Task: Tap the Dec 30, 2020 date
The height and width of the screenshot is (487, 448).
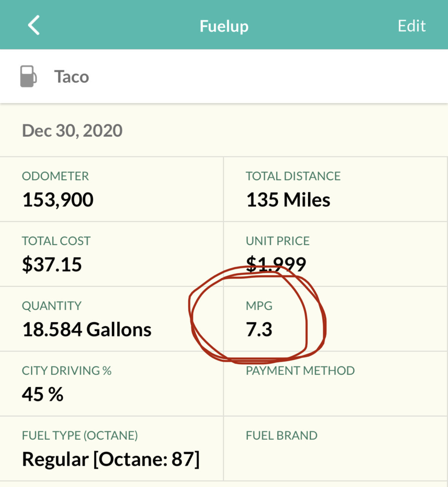Action: tap(72, 131)
